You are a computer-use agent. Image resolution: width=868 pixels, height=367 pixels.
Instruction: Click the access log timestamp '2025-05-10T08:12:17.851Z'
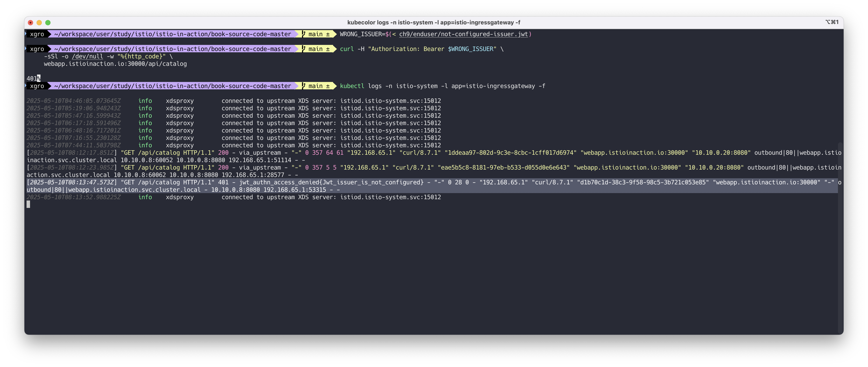(x=72, y=153)
